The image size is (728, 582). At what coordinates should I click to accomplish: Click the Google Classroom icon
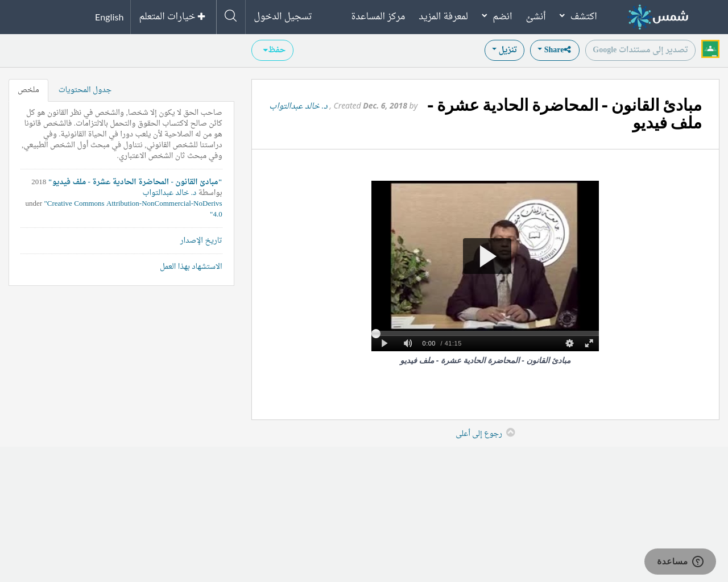coord(710,49)
